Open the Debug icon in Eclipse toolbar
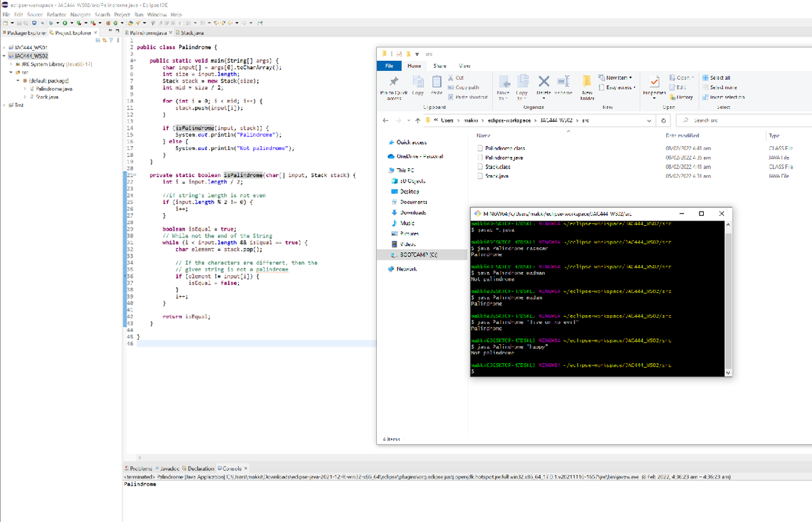Screen dimensions: 812x522 (51, 24)
